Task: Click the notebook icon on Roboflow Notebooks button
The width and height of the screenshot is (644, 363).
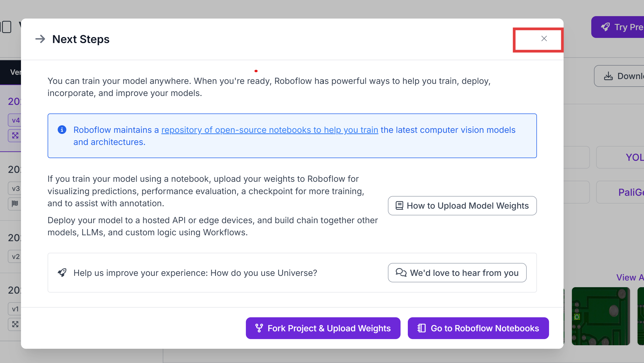Action: tap(421, 328)
